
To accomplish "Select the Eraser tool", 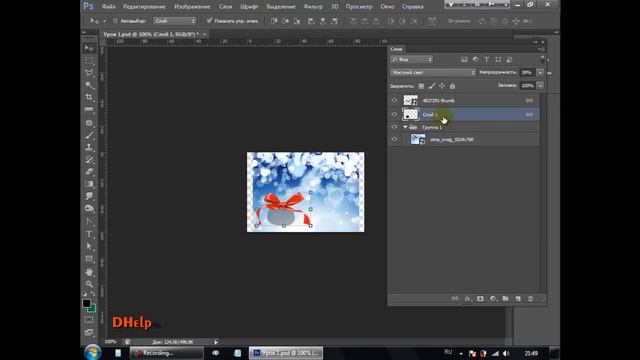I will pos(89,172).
